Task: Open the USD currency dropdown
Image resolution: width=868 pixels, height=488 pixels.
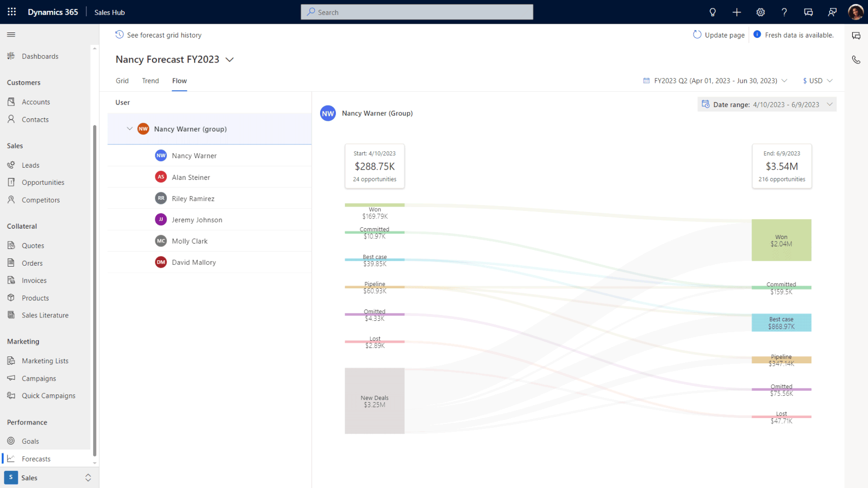Action: click(817, 80)
